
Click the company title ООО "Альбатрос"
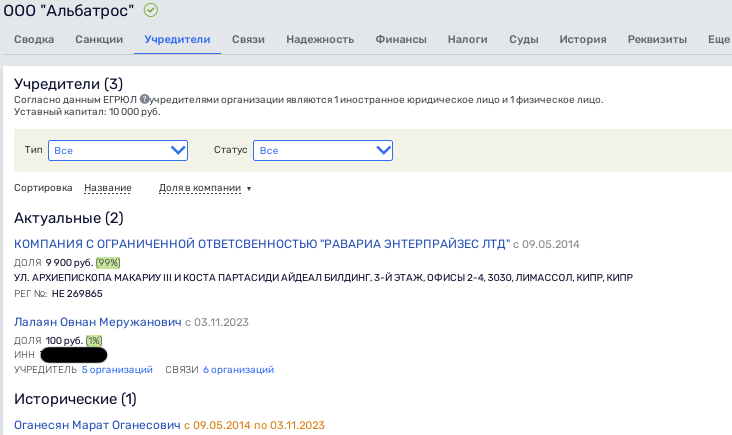[69, 10]
